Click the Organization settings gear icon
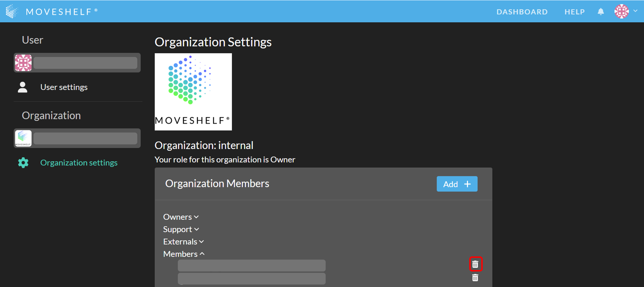The image size is (644, 287). (23, 163)
